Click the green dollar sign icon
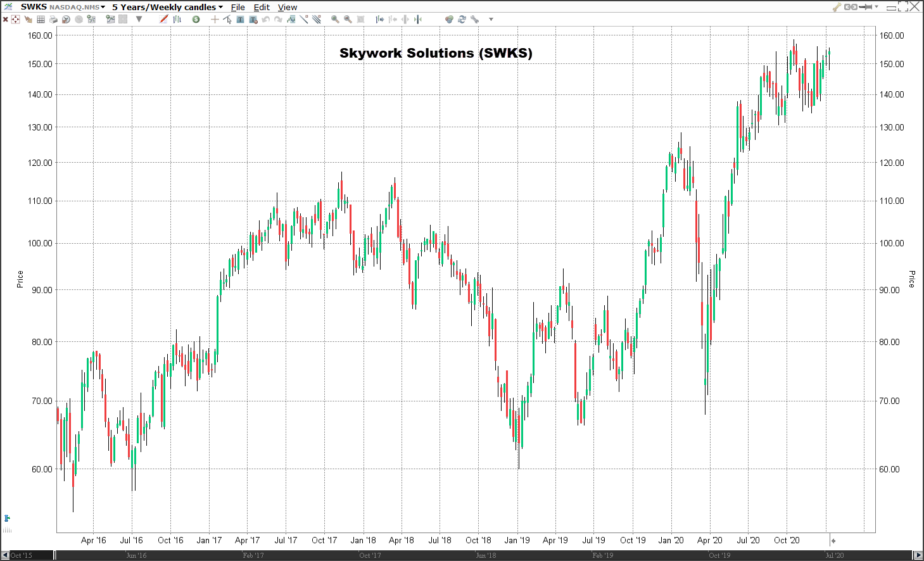The image size is (924, 561). (196, 20)
